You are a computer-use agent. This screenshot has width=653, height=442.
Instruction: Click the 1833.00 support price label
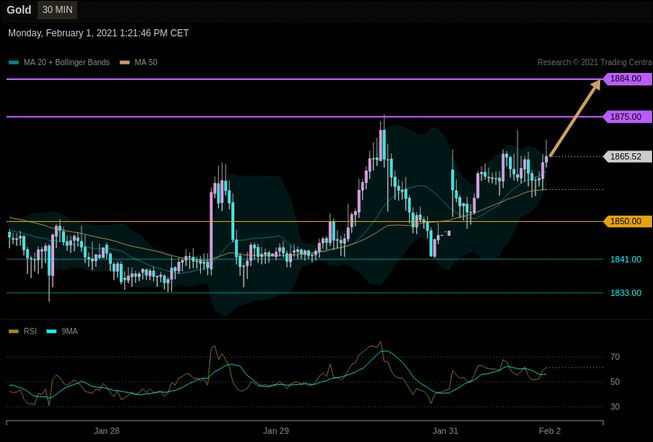(x=626, y=293)
